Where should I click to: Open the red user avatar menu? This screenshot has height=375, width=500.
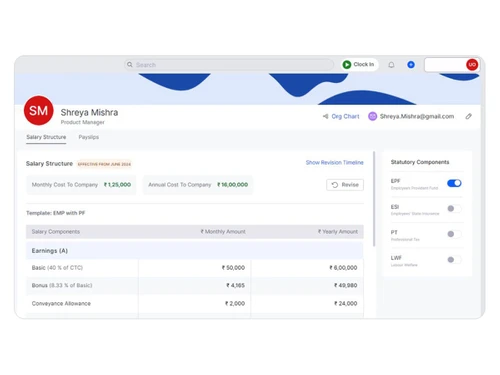[x=472, y=65]
